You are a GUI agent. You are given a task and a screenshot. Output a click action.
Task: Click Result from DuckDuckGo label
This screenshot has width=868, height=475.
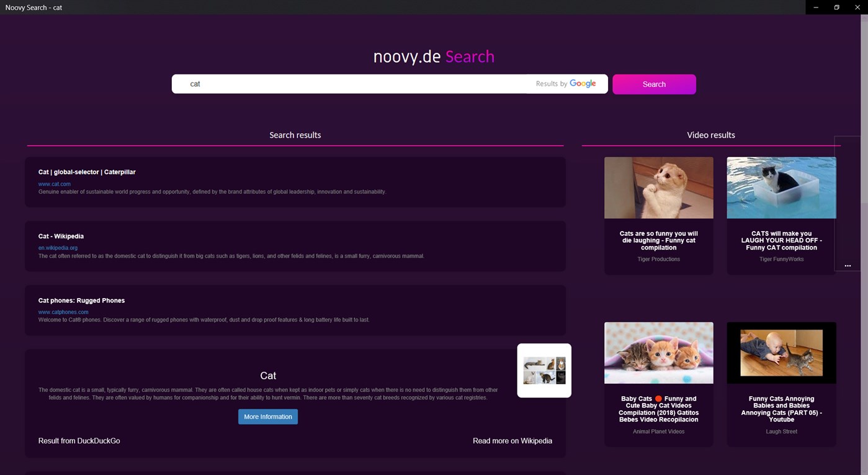(79, 440)
